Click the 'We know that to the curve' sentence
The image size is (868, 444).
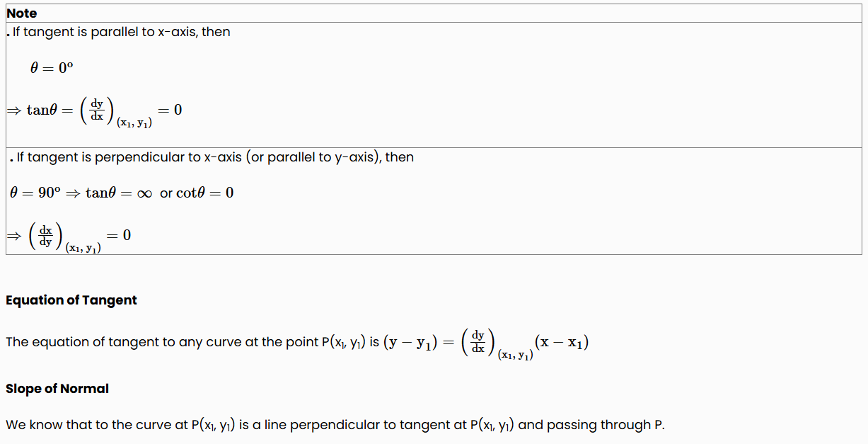pos(335,426)
